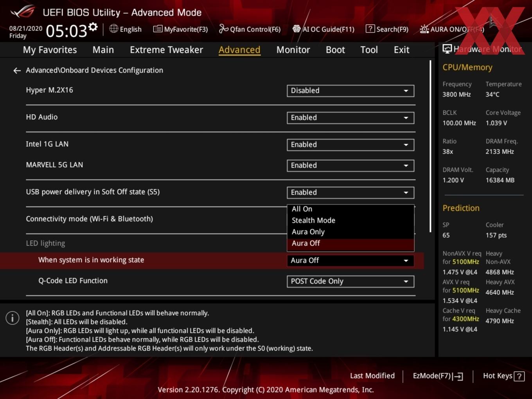Open the Q-Code LED Function dropdown
The image size is (532, 399).
(350, 281)
